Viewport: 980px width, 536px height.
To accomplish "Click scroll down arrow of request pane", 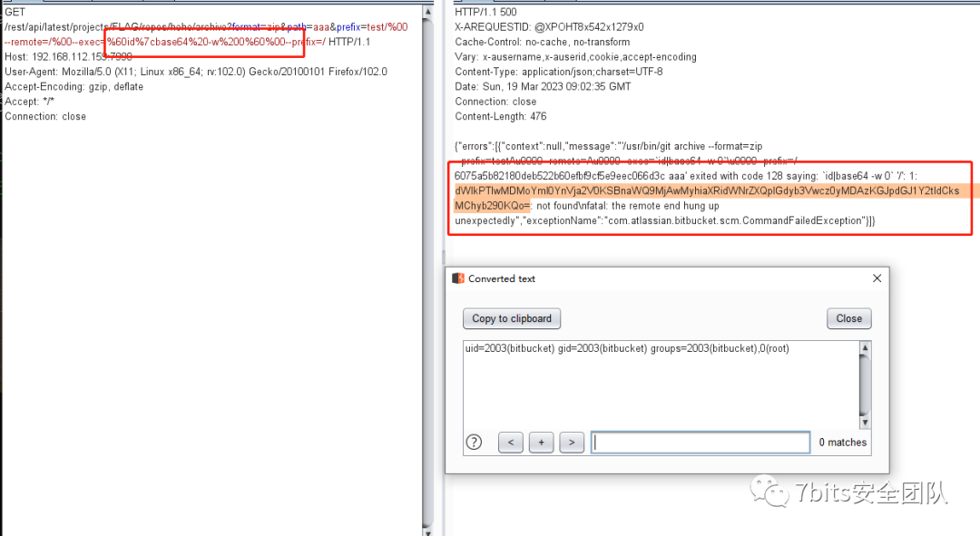I will [427, 531].
